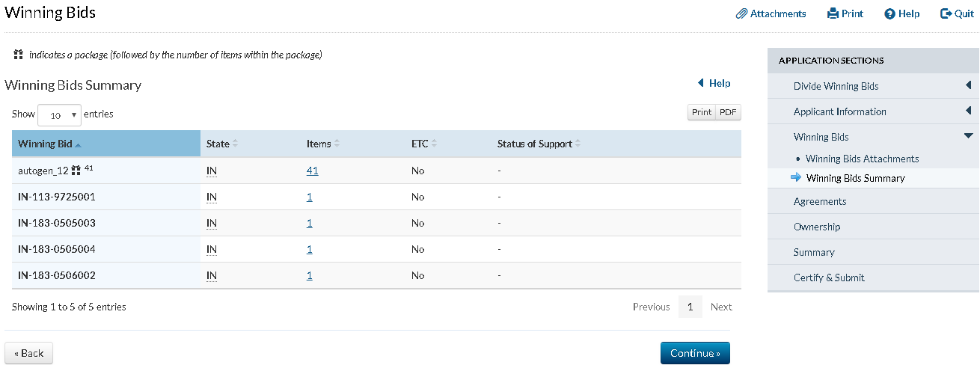Go to Certify & Submit section
The height and width of the screenshot is (365, 980).
pyautogui.click(x=829, y=277)
